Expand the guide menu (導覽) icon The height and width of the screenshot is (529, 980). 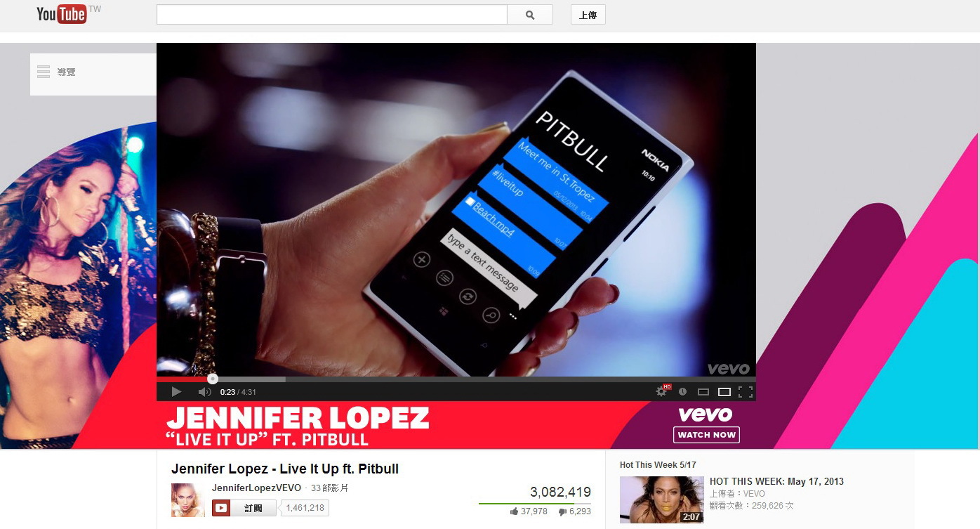tap(44, 72)
